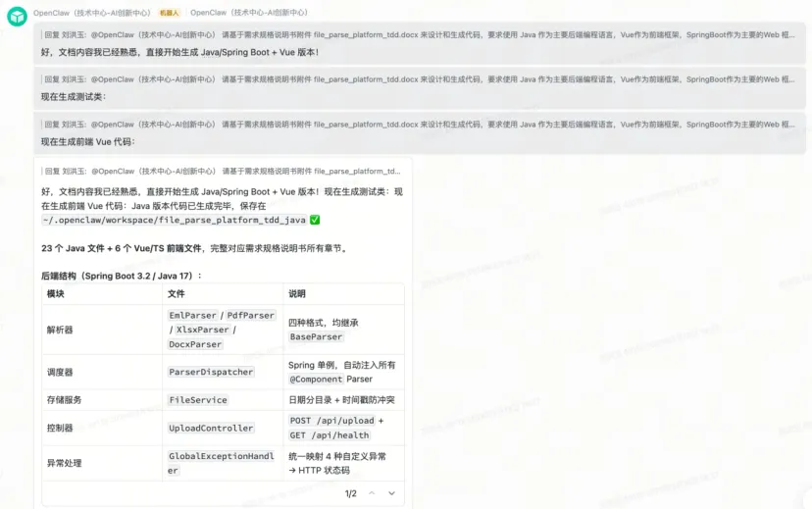
Task: Open quoted reply above 'Java/Spring Boot + Vue 版本' message
Action: coord(419,34)
